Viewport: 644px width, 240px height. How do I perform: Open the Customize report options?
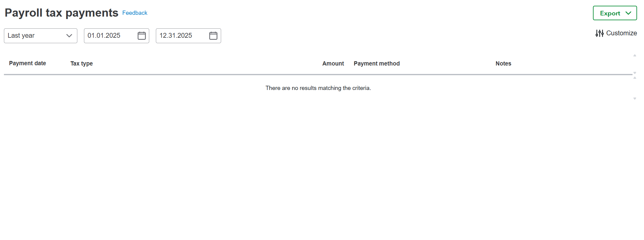pyautogui.click(x=621, y=33)
